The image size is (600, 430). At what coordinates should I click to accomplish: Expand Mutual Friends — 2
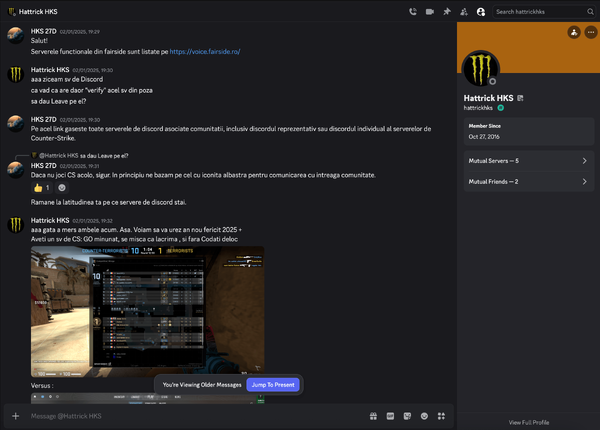tap(529, 182)
